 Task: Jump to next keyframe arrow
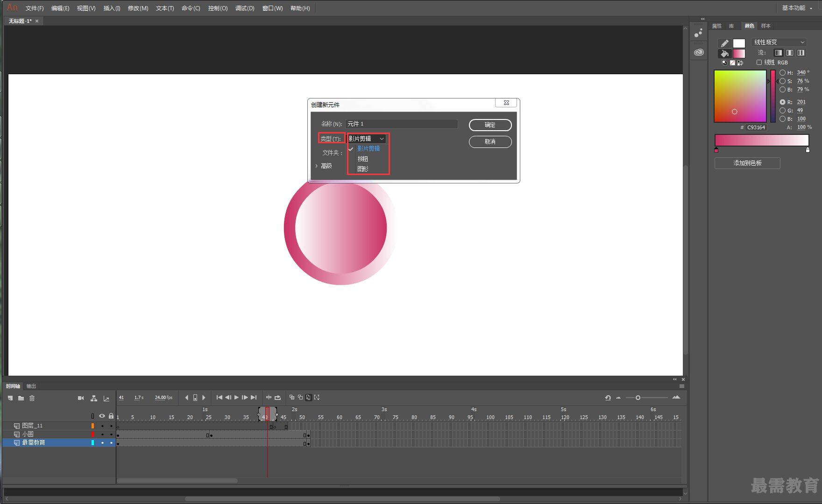[204, 398]
